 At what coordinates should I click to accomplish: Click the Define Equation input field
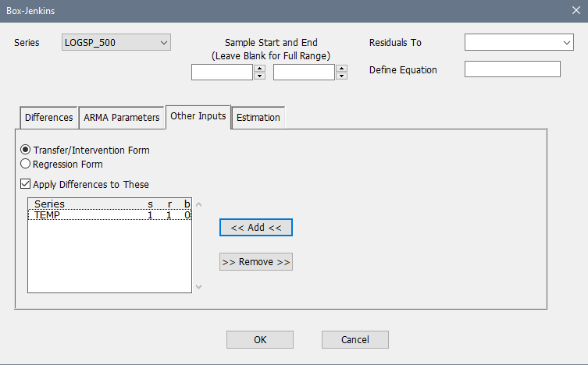click(x=512, y=69)
